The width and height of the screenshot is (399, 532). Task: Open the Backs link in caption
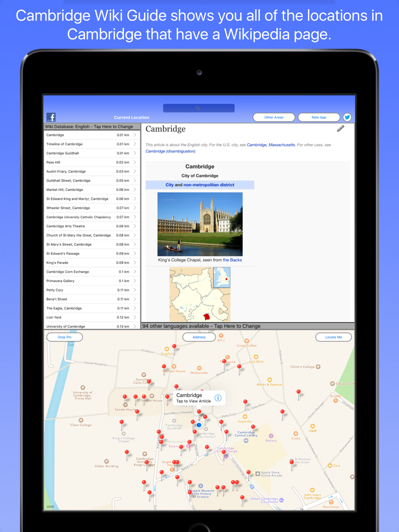point(232,260)
